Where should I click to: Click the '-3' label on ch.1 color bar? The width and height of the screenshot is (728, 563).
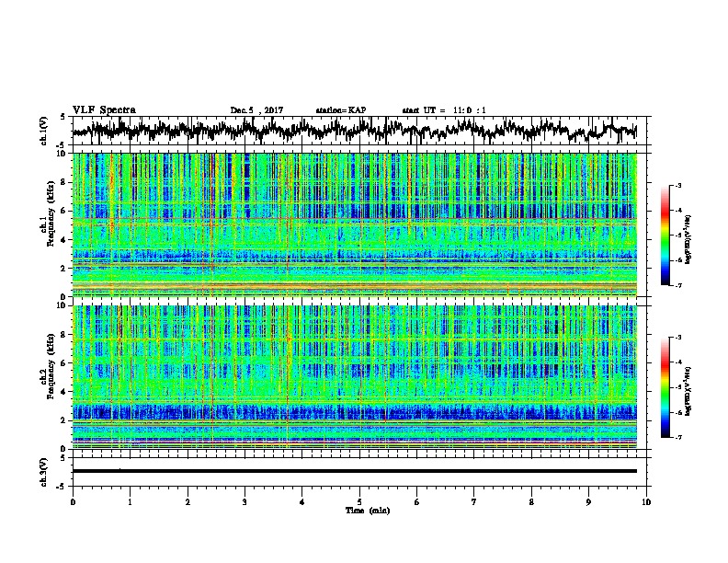pyautogui.click(x=677, y=186)
